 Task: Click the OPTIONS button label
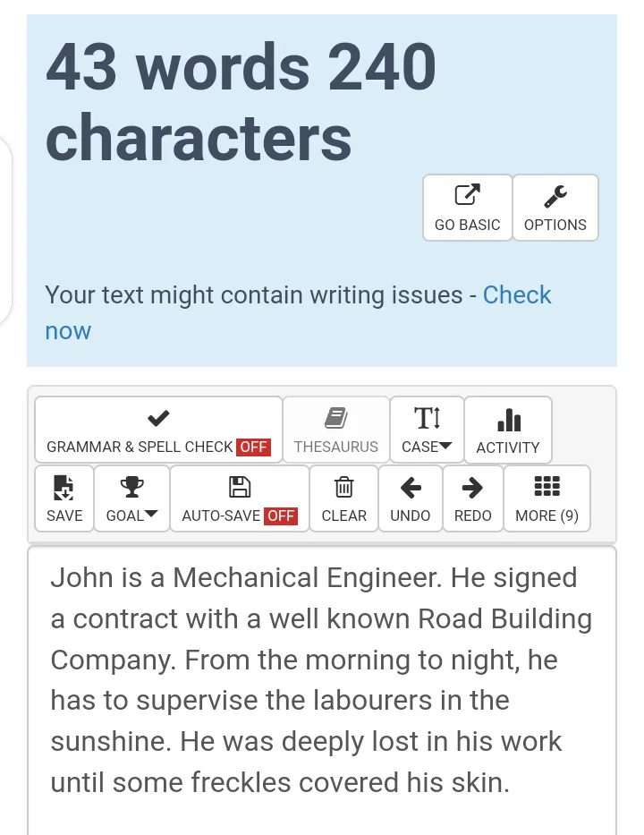(x=555, y=225)
